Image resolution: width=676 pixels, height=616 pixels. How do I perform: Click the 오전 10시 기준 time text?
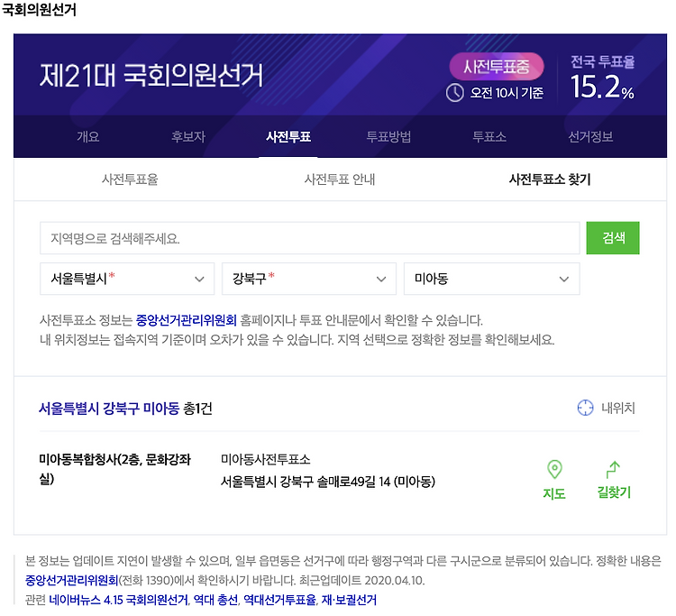(507, 93)
